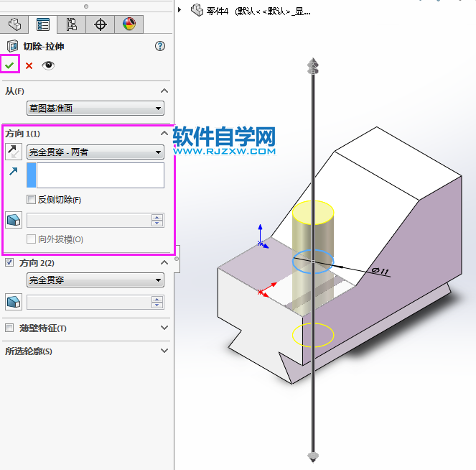Open the ConfigurationManager tab
Image resolution: width=476 pixels, height=470 pixels.
[71, 24]
